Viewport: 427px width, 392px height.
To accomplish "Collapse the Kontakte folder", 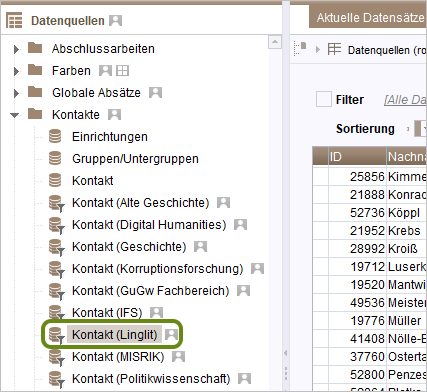I will 15,115.
